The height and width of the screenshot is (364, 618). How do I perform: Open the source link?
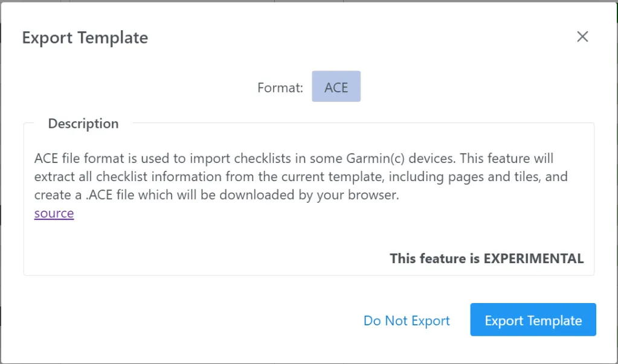(54, 213)
